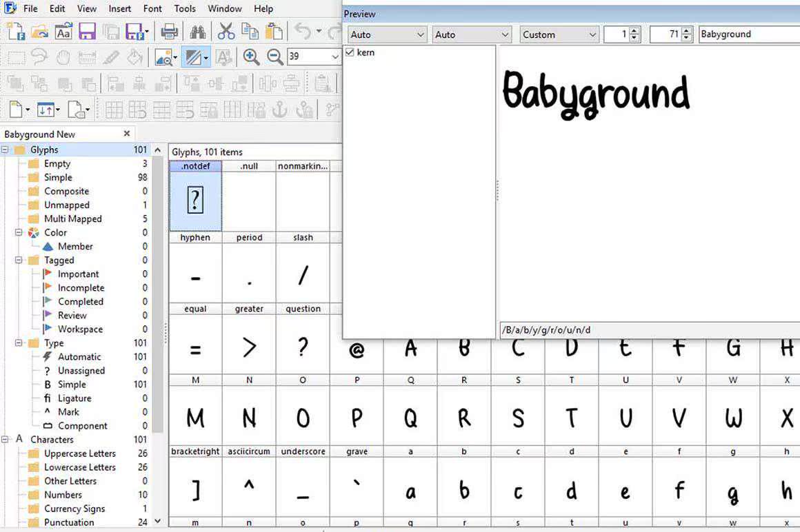Toggle the highlighted fill outline mode icon
Image resolution: width=800 pixels, height=532 pixels.
(x=193, y=57)
